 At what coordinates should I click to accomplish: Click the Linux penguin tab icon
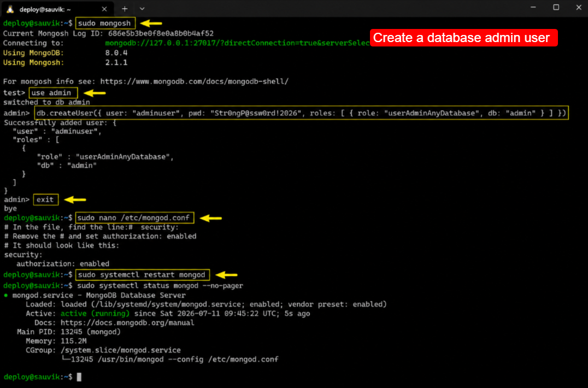coord(10,9)
